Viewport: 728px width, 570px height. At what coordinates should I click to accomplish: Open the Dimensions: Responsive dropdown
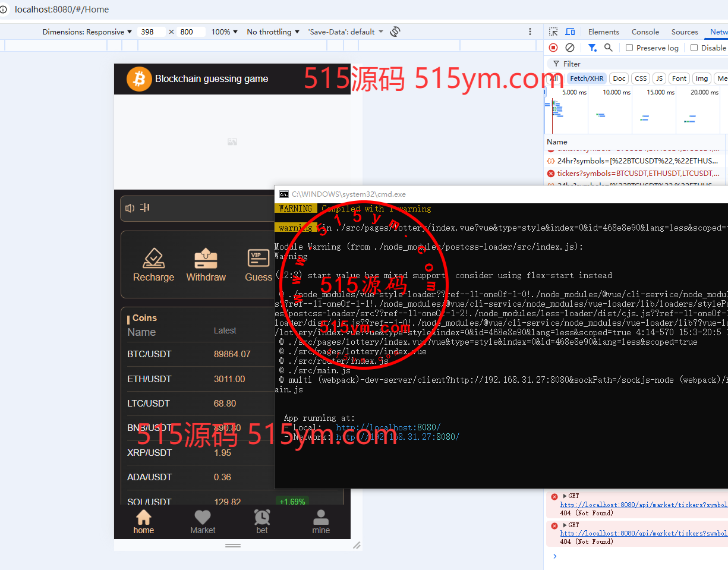(87, 32)
